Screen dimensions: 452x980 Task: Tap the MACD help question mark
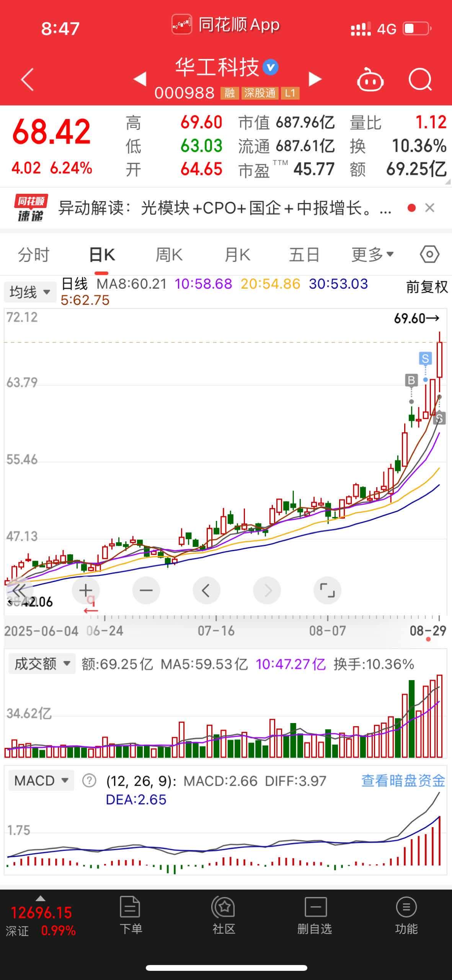coord(89,780)
